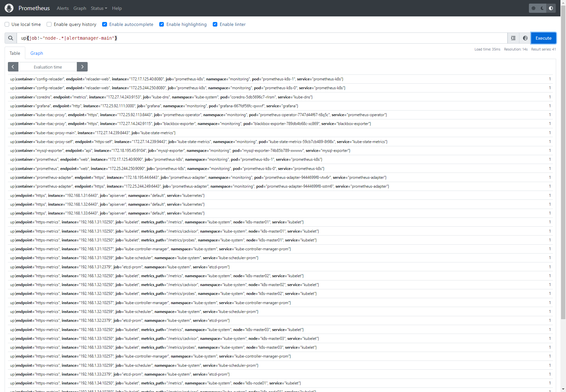Image resolution: width=566 pixels, height=392 pixels.
Task: Click the value 1 in the grafana row
Action: click(550, 106)
